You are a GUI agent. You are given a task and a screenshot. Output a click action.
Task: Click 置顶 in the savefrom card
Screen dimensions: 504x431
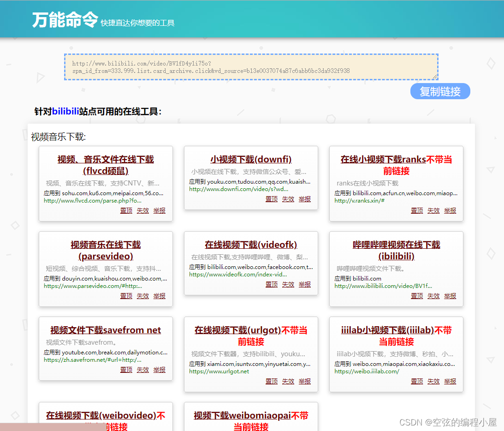(x=126, y=370)
